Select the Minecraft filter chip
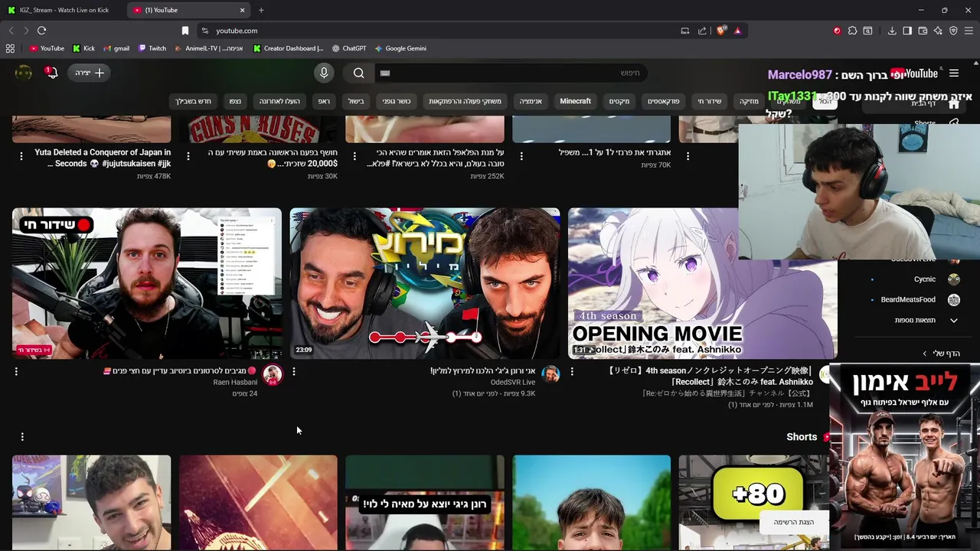 click(575, 101)
